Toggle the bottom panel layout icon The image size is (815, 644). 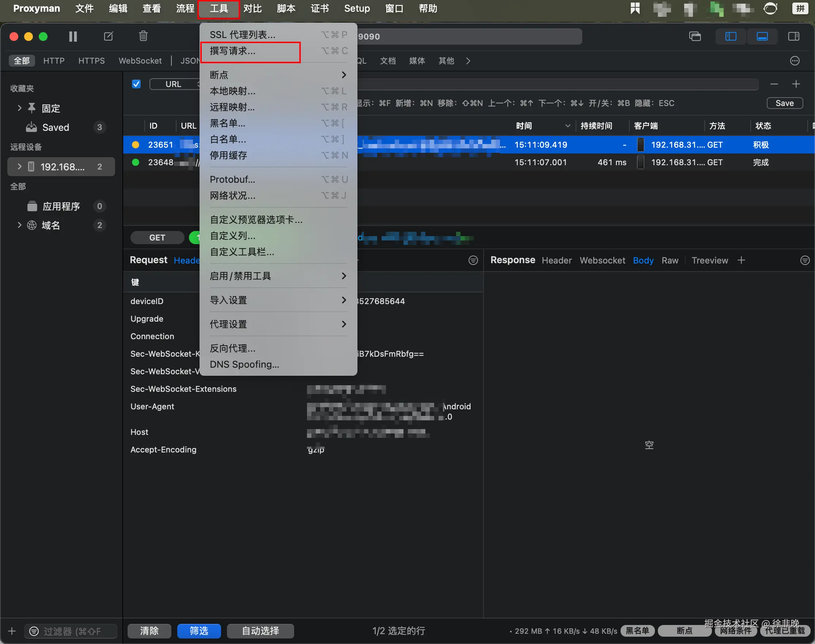[x=762, y=36]
